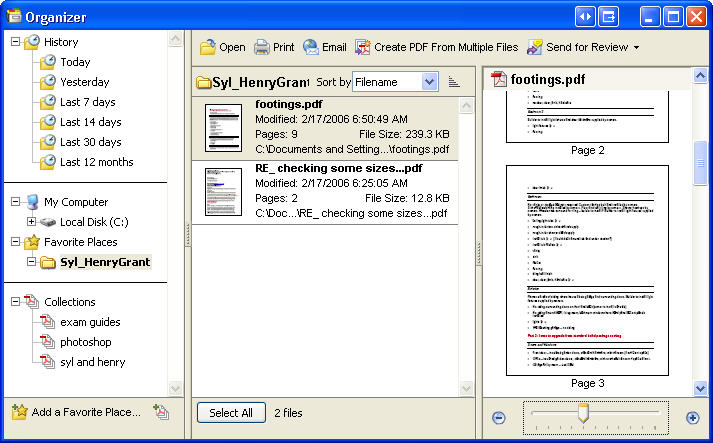Click the zoom out minus icon
Image resolution: width=713 pixels, height=443 pixels.
[x=499, y=417]
